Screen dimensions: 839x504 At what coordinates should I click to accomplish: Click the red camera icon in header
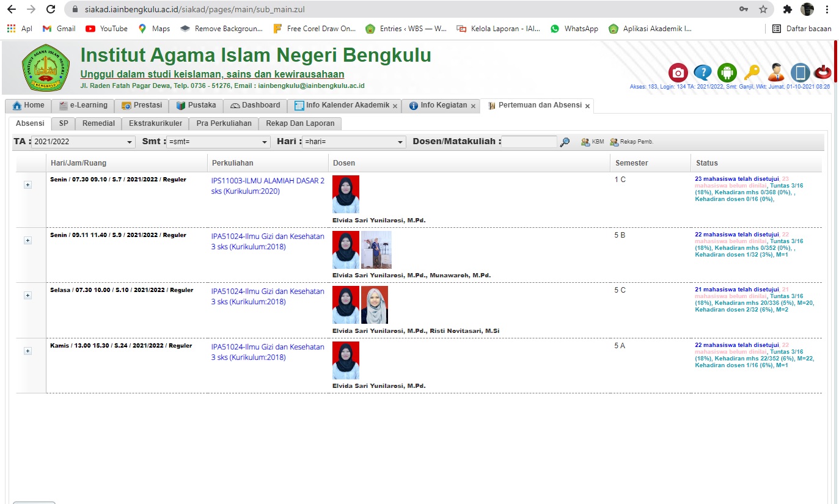pos(678,73)
